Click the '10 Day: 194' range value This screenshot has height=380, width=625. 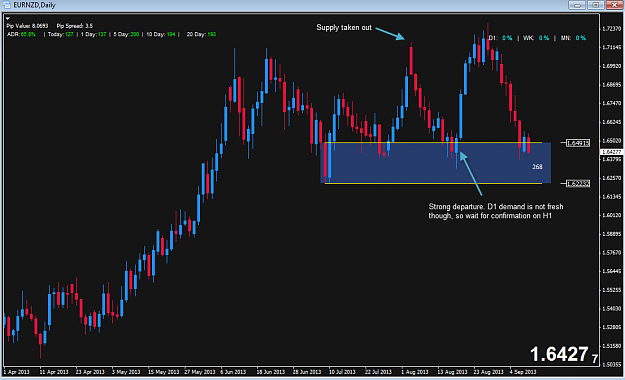[x=161, y=34]
